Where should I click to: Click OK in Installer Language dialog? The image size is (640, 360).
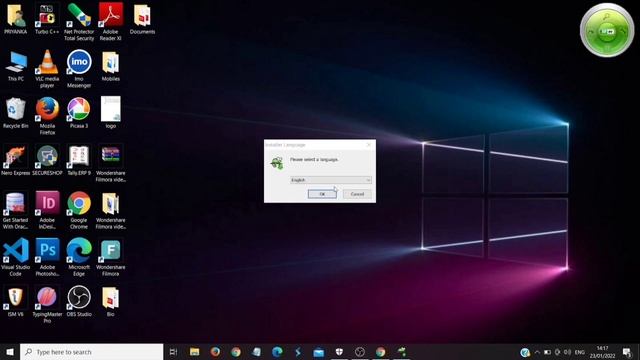[x=322, y=194]
